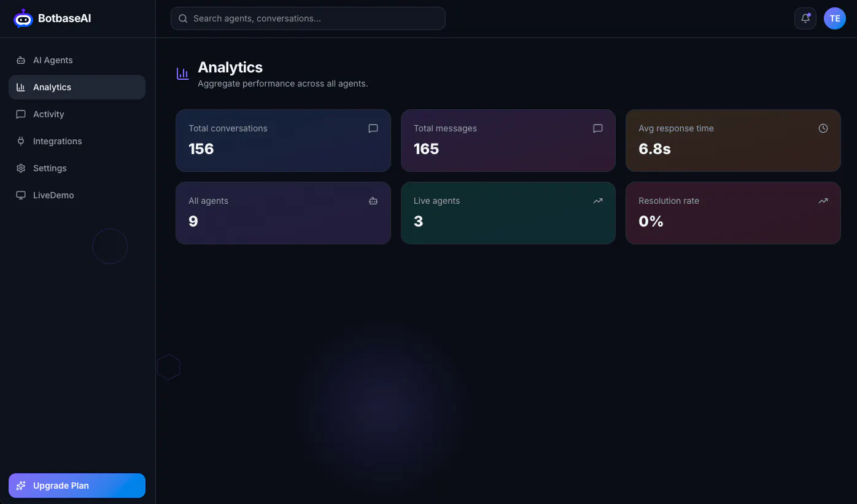
Task: Click the LiveDemo monitor icon in sidebar
Action: pos(21,195)
